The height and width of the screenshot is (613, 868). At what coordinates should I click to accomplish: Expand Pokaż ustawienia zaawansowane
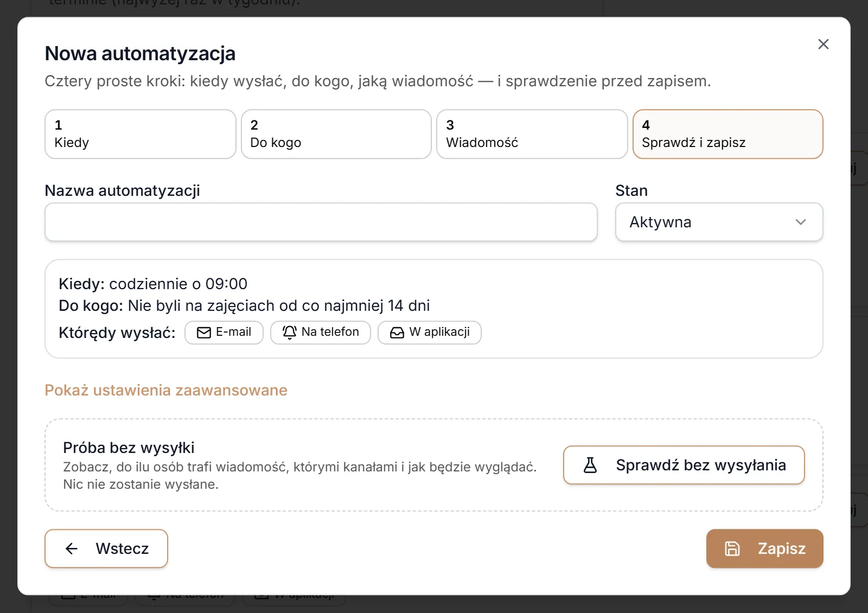[166, 390]
